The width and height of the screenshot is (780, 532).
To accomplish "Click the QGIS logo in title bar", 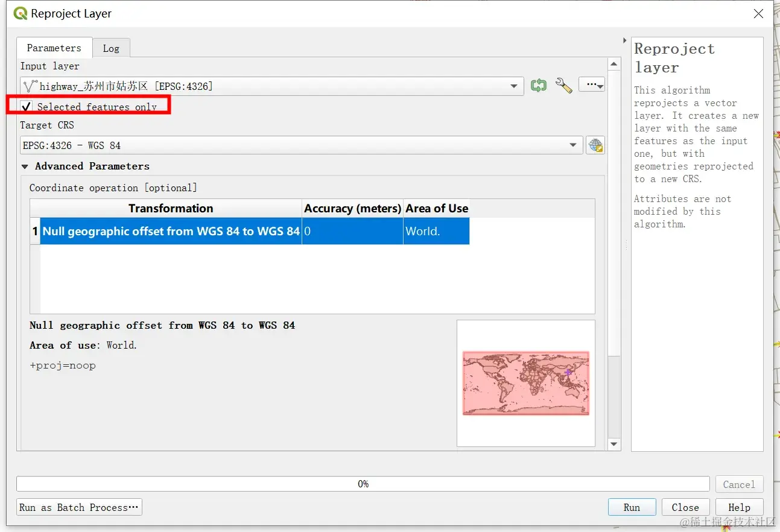I will [x=21, y=13].
